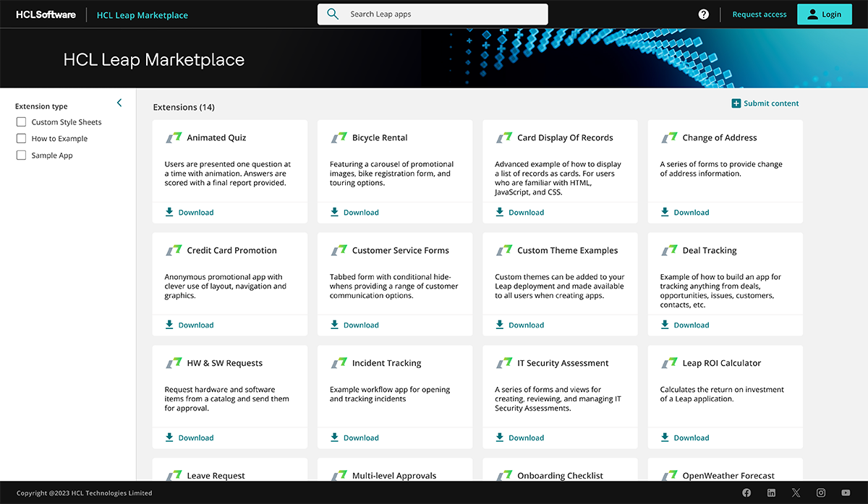Click Submit content link
Image resolution: width=868 pixels, height=504 pixels.
(x=765, y=103)
